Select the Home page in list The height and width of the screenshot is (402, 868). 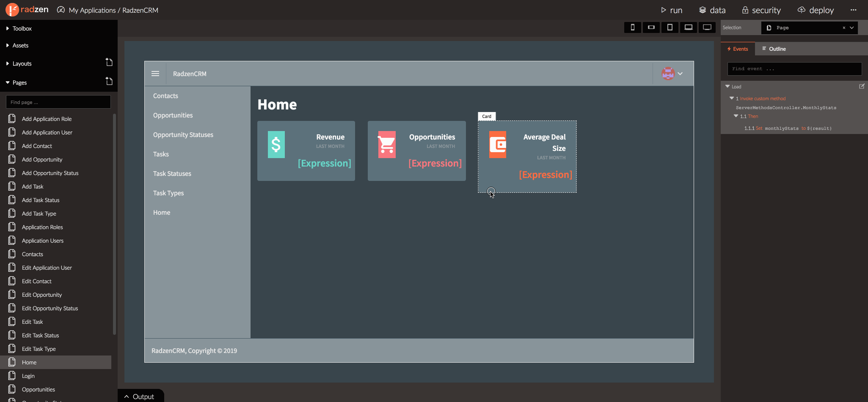click(55, 362)
